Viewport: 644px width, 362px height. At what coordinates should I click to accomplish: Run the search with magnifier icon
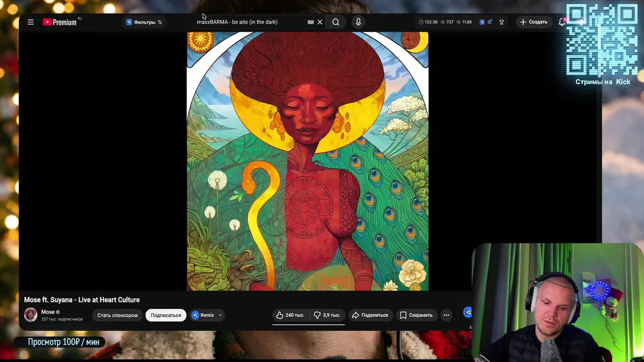pyautogui.click(x=336, y=22)
